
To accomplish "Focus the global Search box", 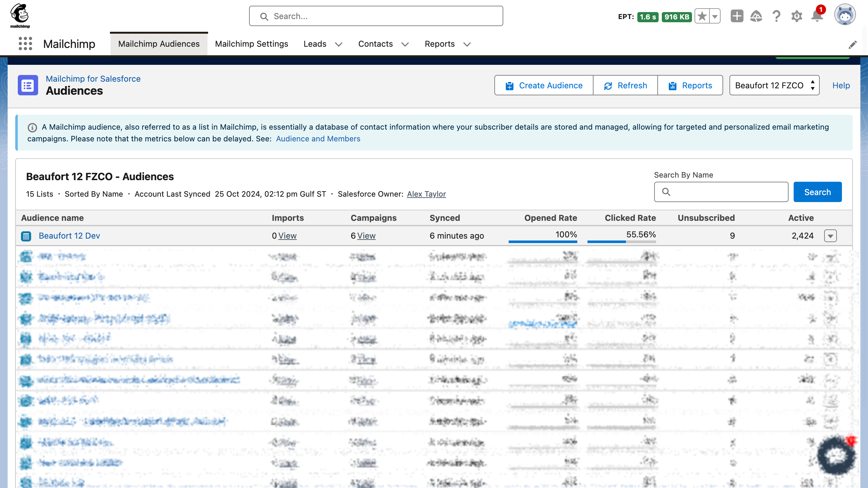I will point(376,16).
